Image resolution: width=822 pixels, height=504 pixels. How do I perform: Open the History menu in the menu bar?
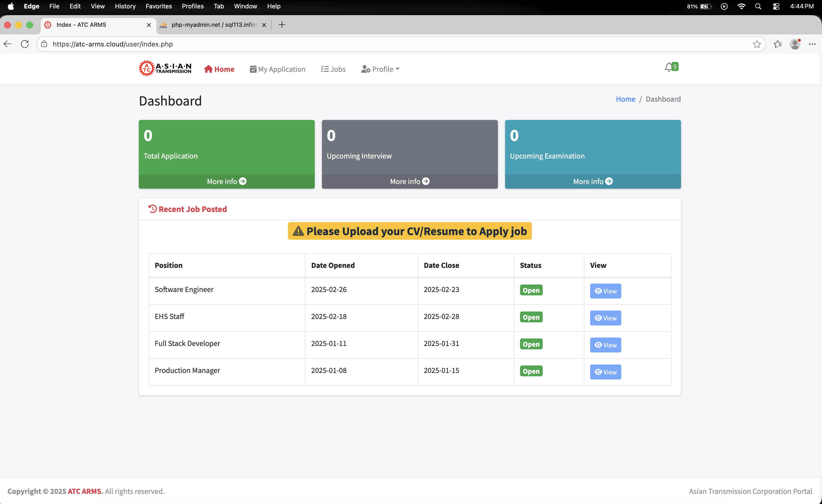(x=125, y=6)
